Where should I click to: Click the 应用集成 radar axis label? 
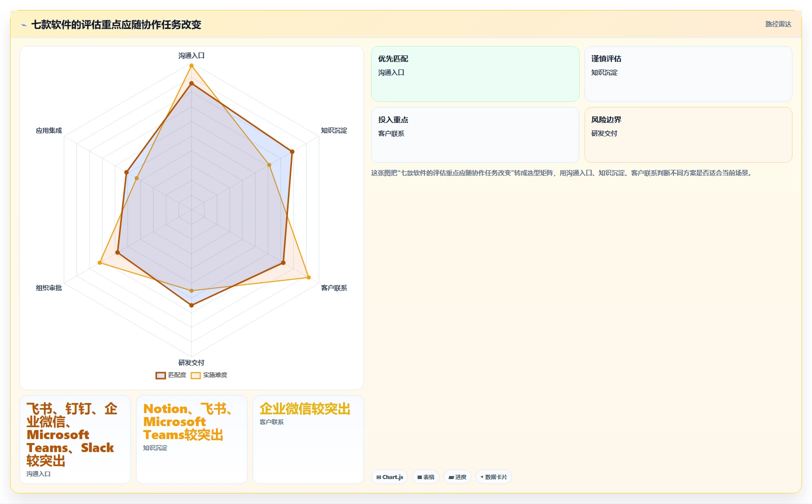(x=49, y=130)
